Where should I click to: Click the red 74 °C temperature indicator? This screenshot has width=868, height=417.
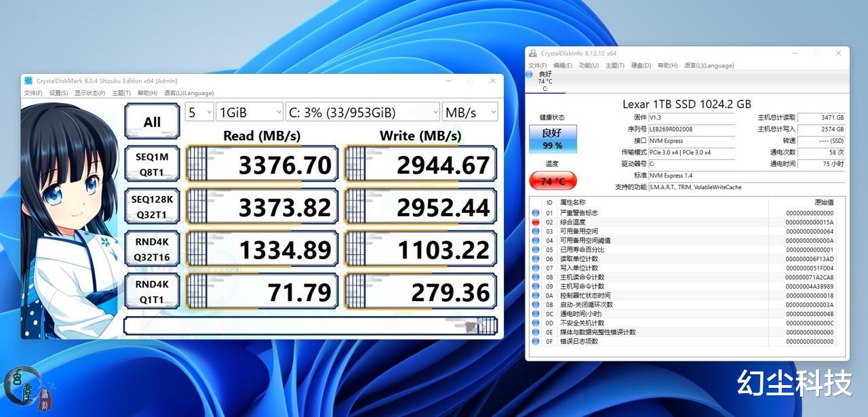pos(552,180)
